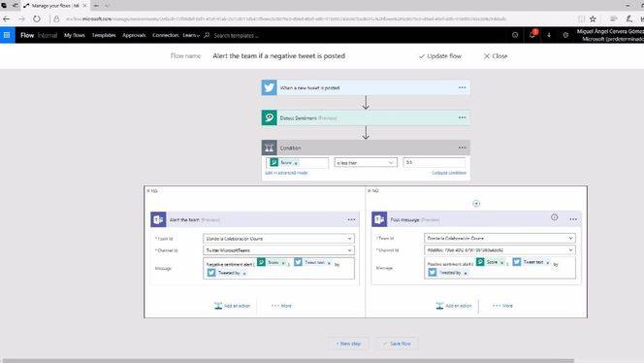Click the Post message Message field

[x=499, y=268]
